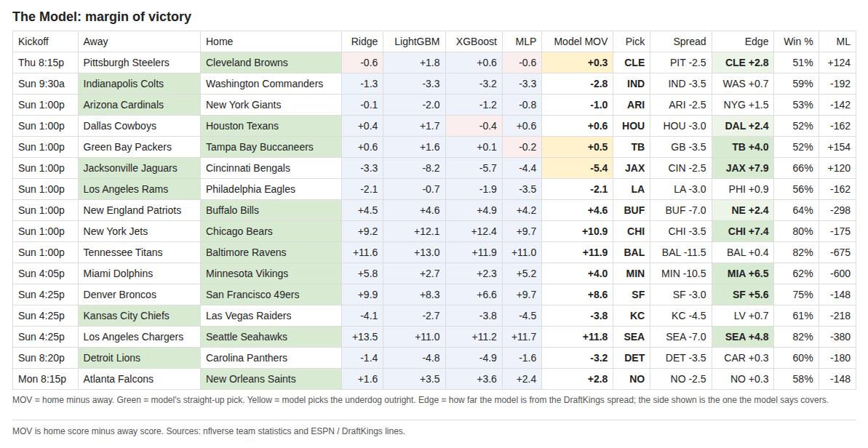Click the Home column header

271,41
